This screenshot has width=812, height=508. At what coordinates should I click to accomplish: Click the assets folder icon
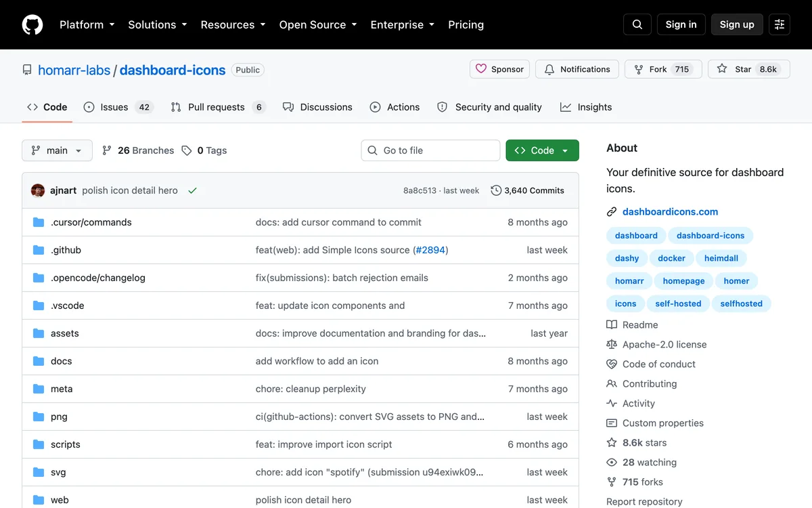click(x=39, y=333)
